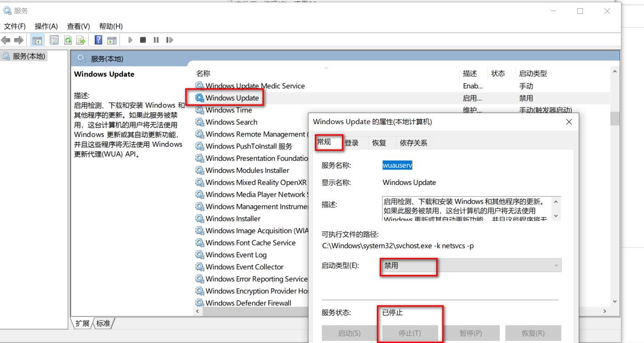Click the gear icon beside Windows Event Collector

click(199, 267)
